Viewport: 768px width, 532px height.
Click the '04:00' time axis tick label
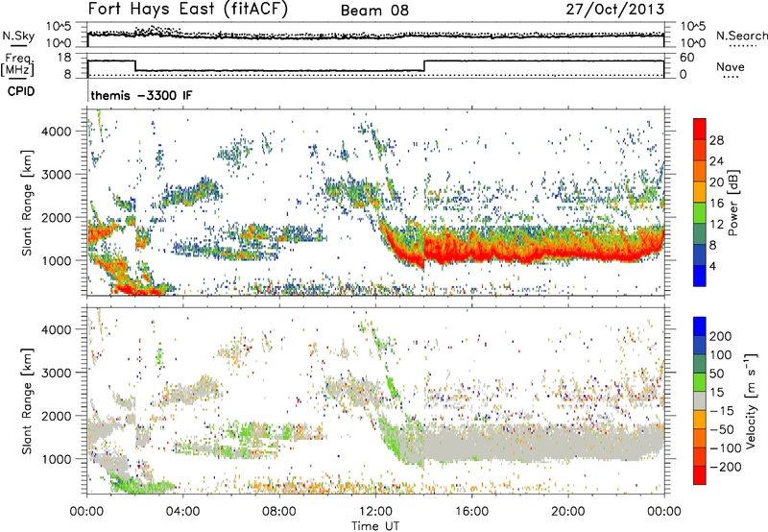click(182, 512)
